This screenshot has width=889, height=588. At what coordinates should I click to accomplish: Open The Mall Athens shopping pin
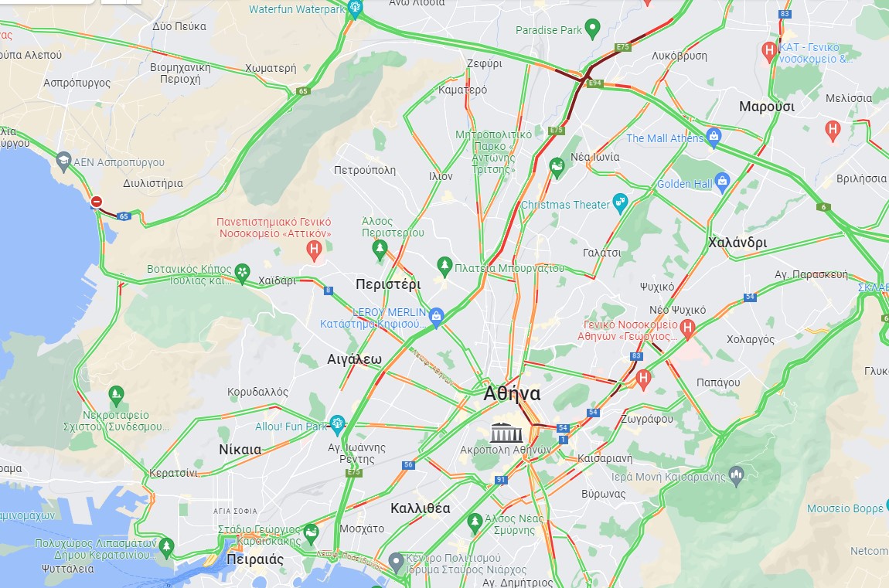click(x=714, y=138)
